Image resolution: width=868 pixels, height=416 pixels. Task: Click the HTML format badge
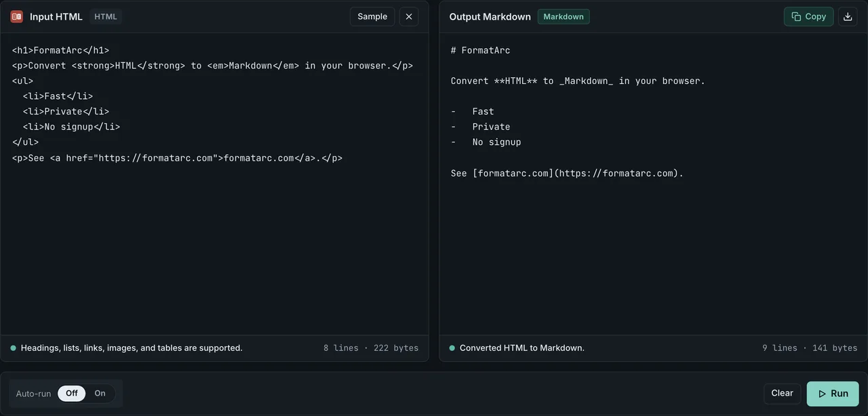point(106,16)
